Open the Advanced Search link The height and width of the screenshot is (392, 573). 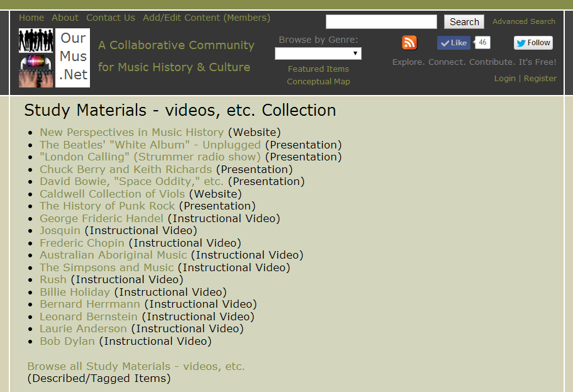523,21
